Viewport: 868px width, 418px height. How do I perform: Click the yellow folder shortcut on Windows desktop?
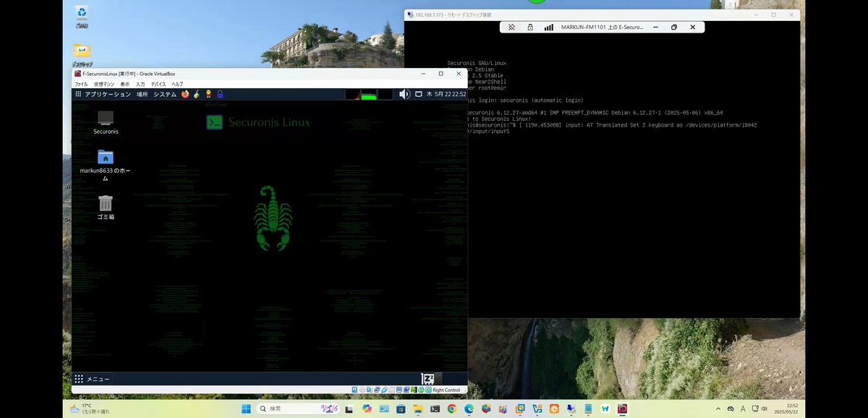82,54
